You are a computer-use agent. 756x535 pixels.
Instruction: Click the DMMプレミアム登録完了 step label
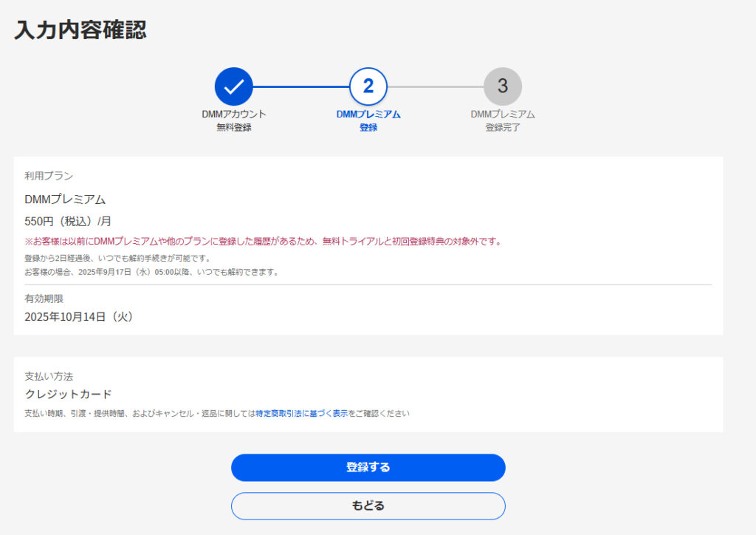503,120
